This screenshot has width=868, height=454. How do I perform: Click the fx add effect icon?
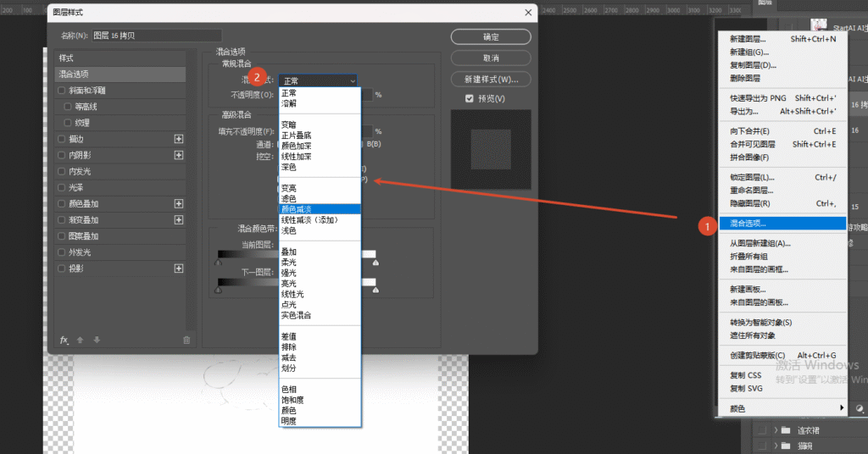(64, 340)
